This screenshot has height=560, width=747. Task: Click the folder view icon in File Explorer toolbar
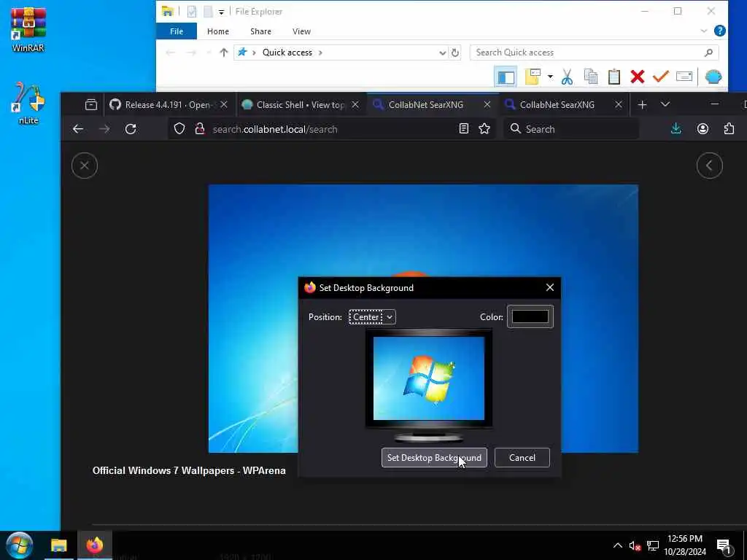coord(532,77)
